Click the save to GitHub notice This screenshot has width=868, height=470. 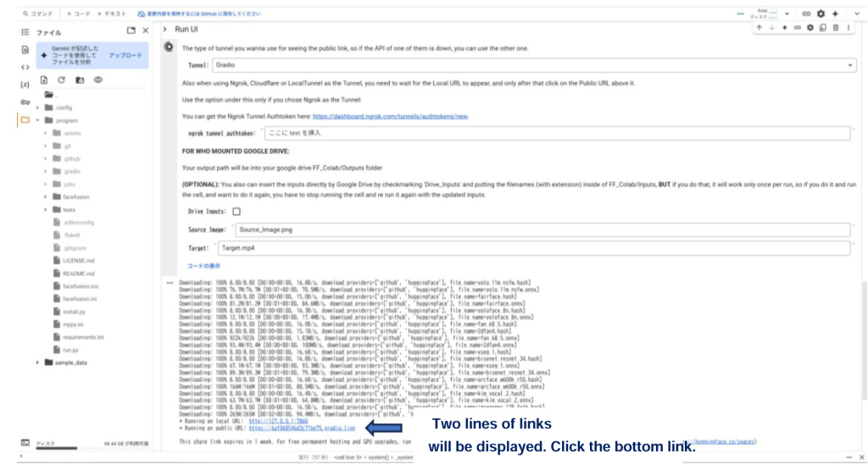(198, 14)
